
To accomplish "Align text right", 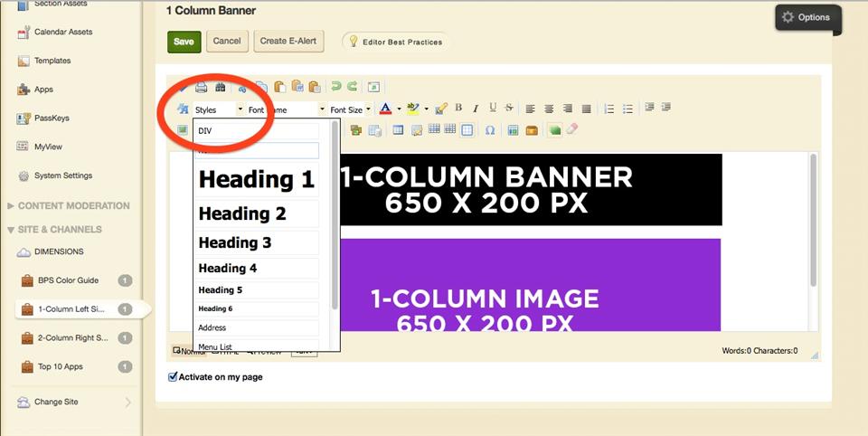I will 568,109.
